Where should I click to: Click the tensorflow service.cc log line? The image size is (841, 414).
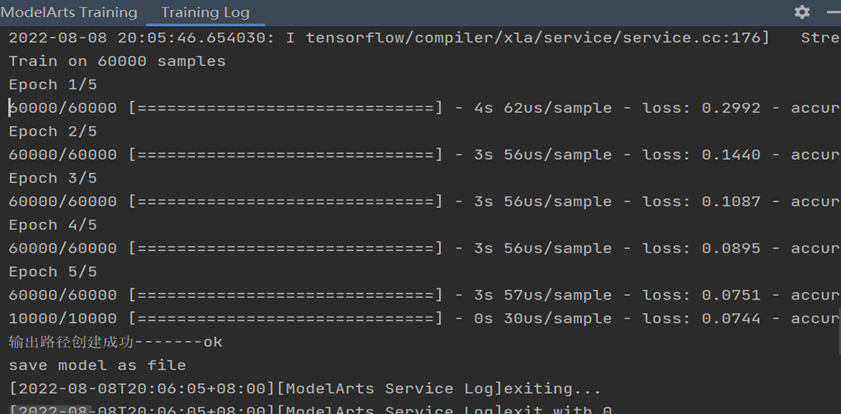click(390, 38)
